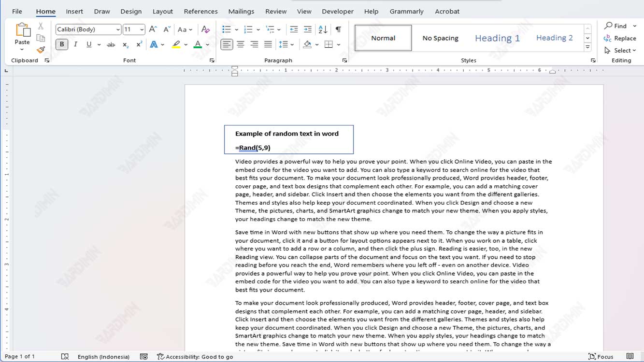The image size is (644, 362).
Task: Open the Review tab
Action: click(276, 11)
